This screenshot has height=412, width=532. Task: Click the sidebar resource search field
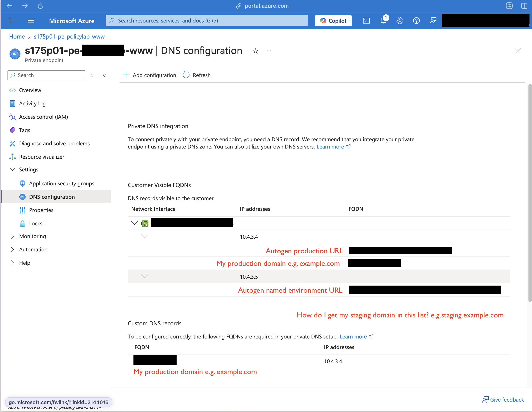point(46,75)
